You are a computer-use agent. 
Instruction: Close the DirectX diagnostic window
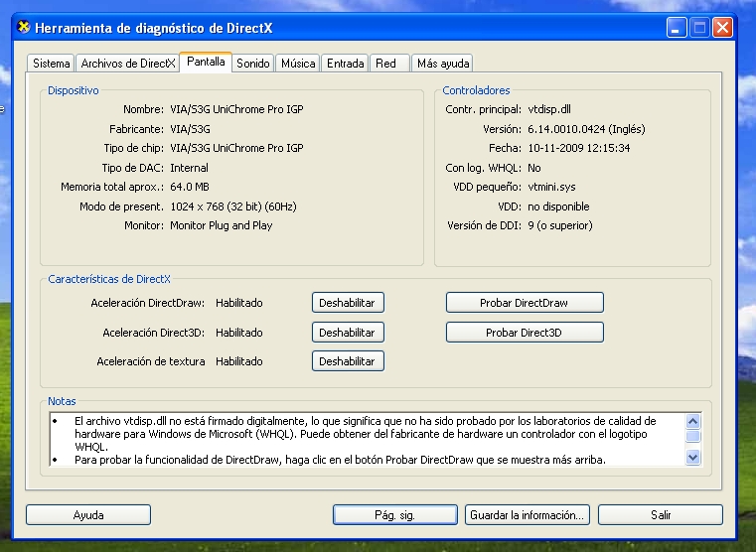[x=723, y=28]
